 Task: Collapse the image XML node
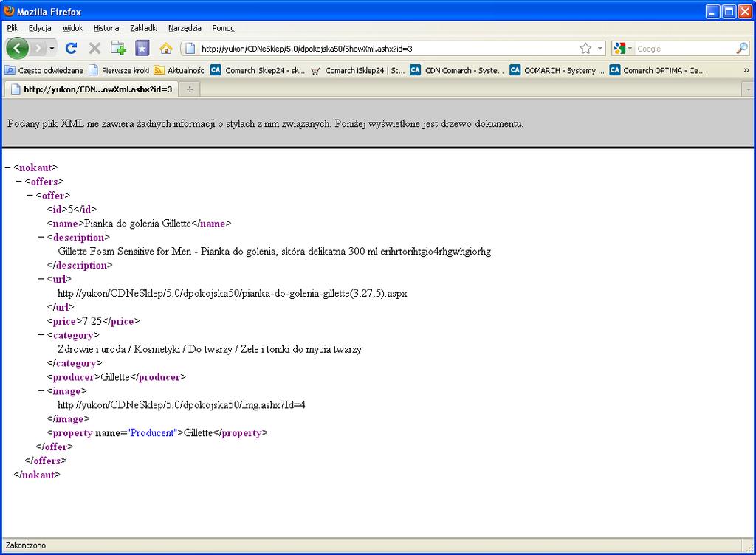pos(41,390)
